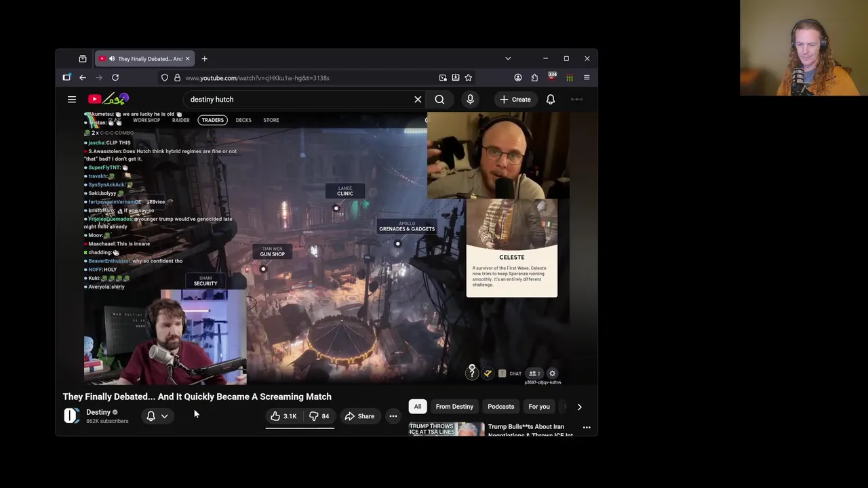The width and height of the screenshot is (868, 488).
Task: Open the Create menu
Action: click(515, 100)
